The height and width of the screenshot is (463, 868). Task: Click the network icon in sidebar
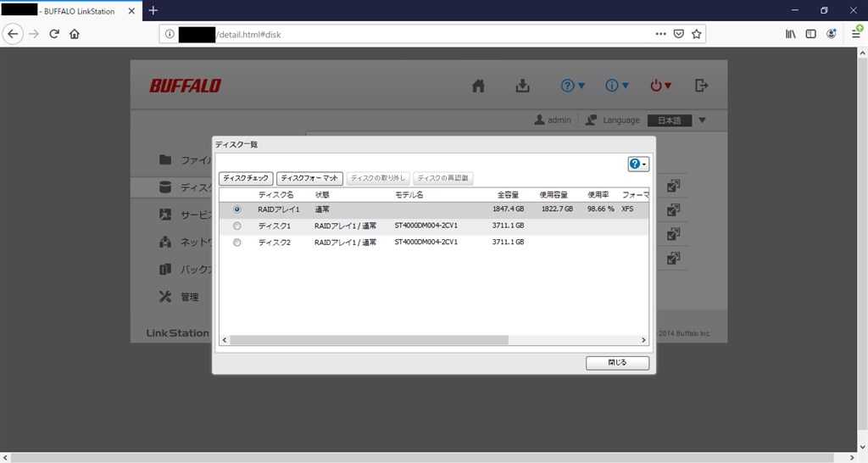(165, 242)
